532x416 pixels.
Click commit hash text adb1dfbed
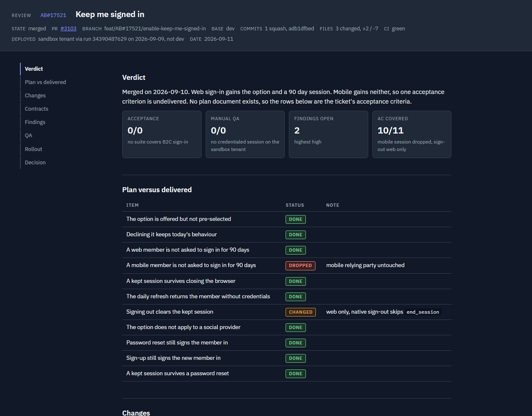[x=301, y=29]
